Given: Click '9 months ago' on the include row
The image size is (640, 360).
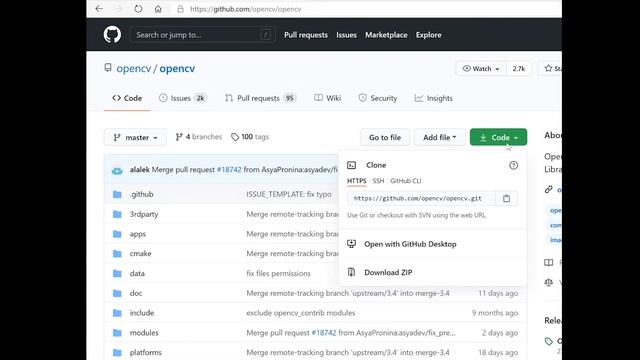Looking at the screenshot, I should click(x=495, y=313).
